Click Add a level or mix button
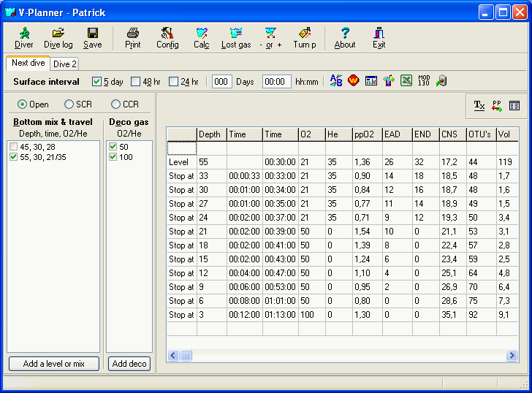 click(54, 364)
